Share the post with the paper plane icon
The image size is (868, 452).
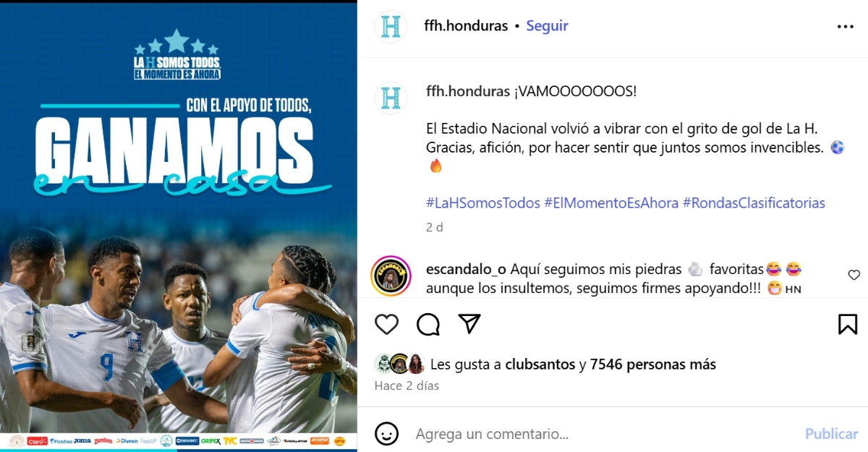470,324
